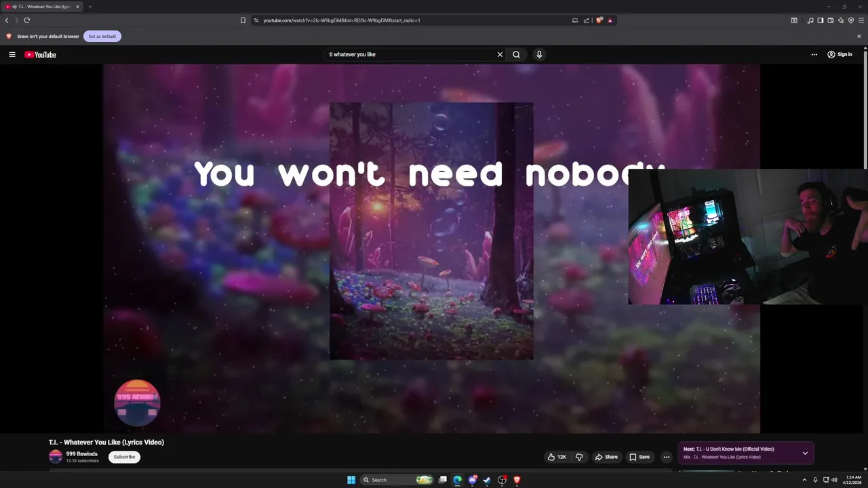Open YouTube settings three-dot menu

814,54
